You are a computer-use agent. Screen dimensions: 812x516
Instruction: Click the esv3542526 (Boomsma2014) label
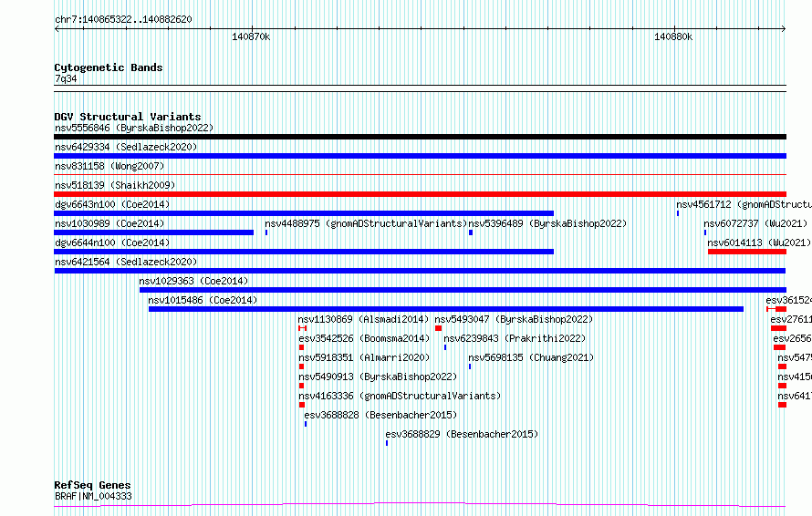point(364,338)
